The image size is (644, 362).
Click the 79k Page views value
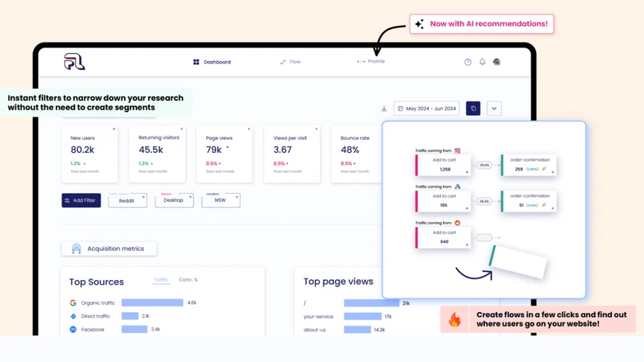coord(213,150)
